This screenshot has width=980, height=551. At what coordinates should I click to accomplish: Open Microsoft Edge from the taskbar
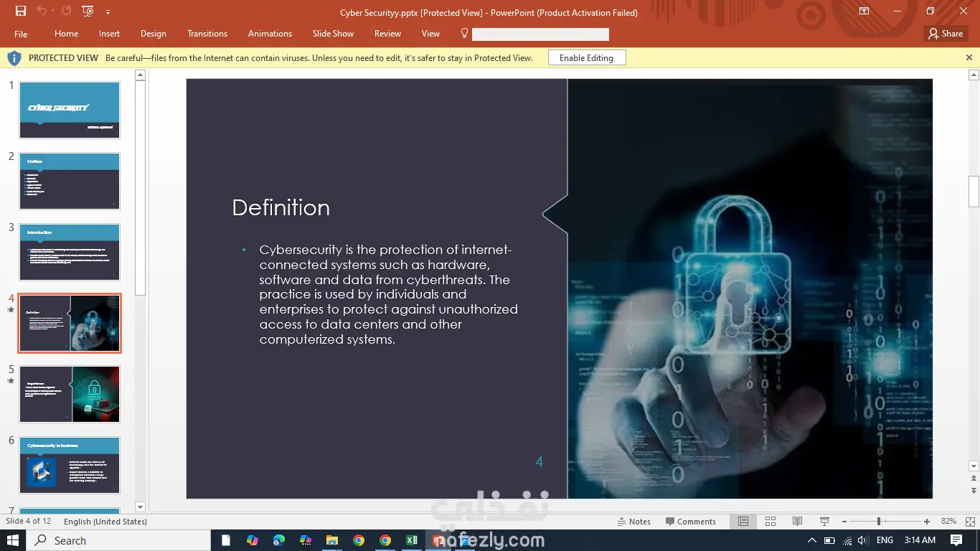279,540
